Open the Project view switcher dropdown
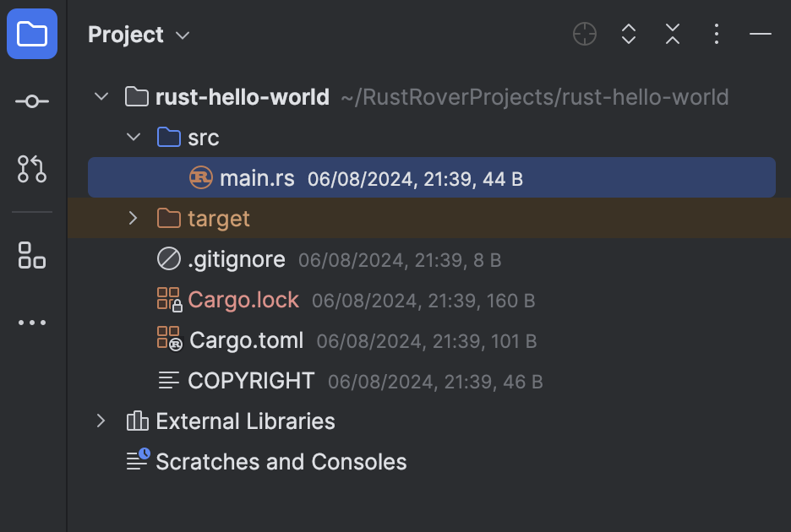Image resolution: width=791 pixels, height=532 pixels. coord(181,35)
